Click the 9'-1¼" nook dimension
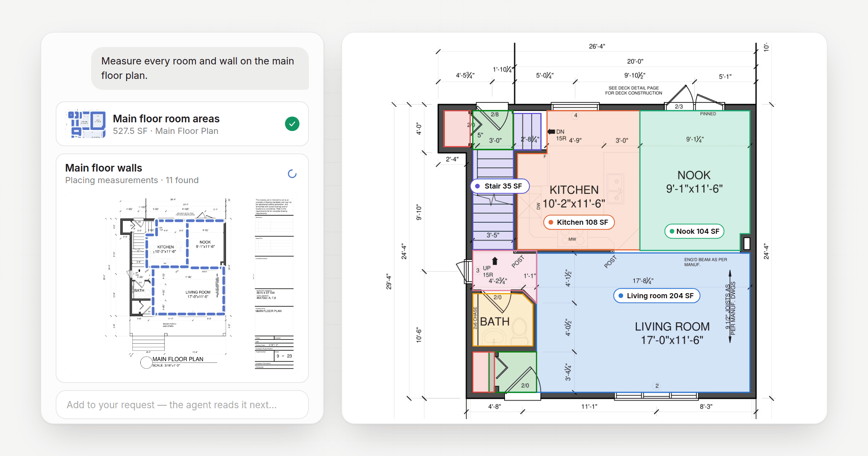868x456 pixels. tap(695, 139)
